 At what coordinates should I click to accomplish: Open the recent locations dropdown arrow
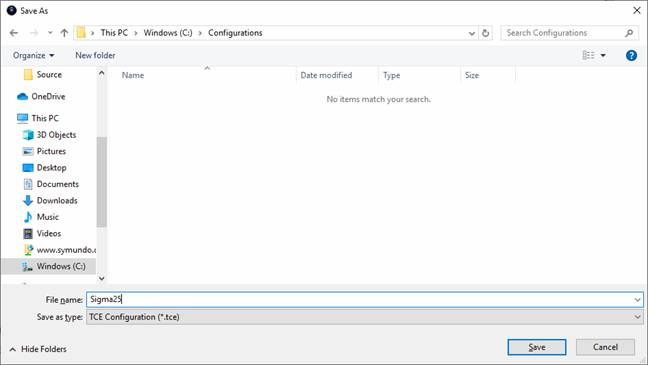[50, 33]
